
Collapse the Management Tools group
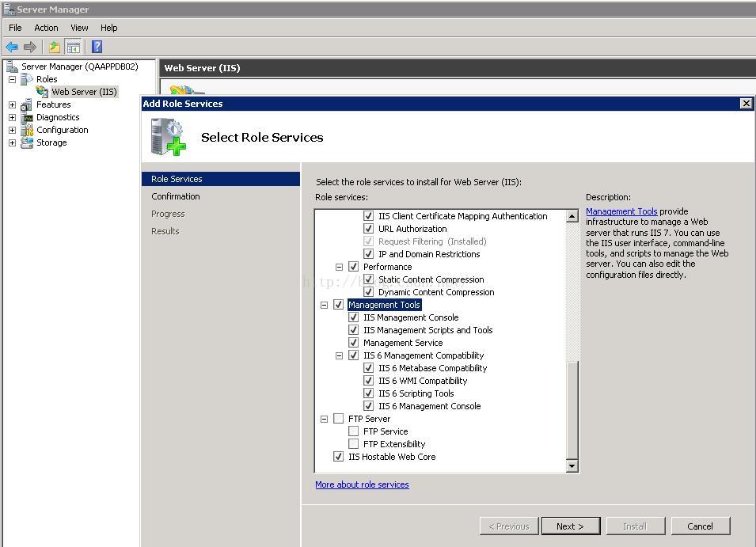324,305
